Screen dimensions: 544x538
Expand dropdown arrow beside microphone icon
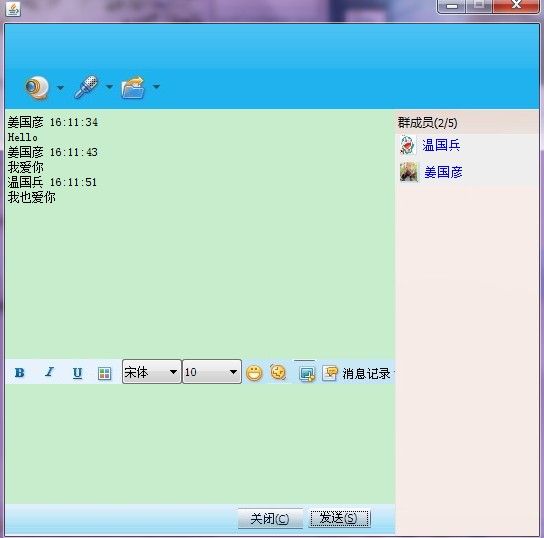pyautogui.click(x=109, y=87)
